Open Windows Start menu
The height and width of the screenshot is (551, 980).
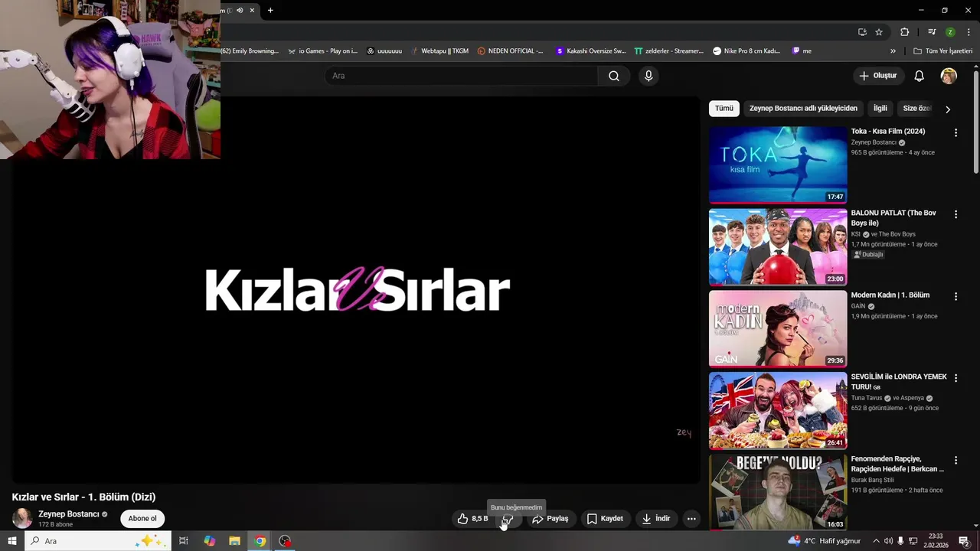click(x=11, y=541)
